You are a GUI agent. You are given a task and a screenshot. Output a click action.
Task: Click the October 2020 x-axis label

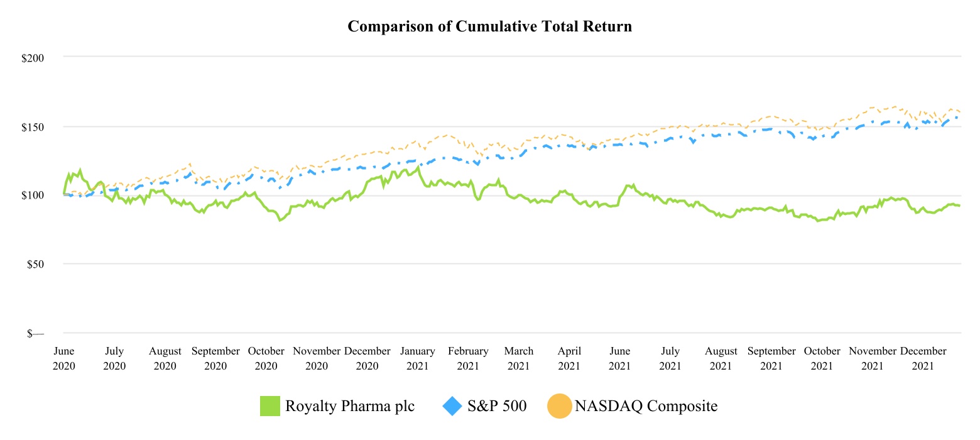[x=266, y=358]
